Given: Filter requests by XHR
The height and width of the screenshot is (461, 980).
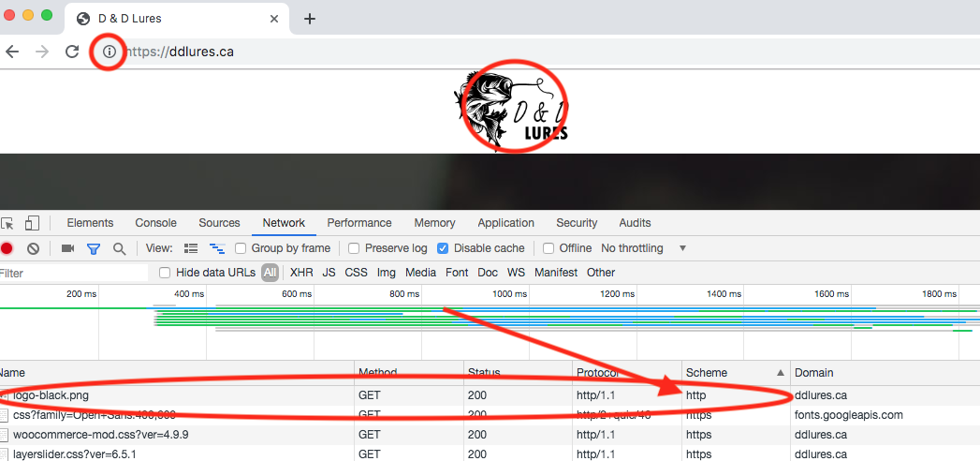Looking at the screenshot, I should 301,273.
